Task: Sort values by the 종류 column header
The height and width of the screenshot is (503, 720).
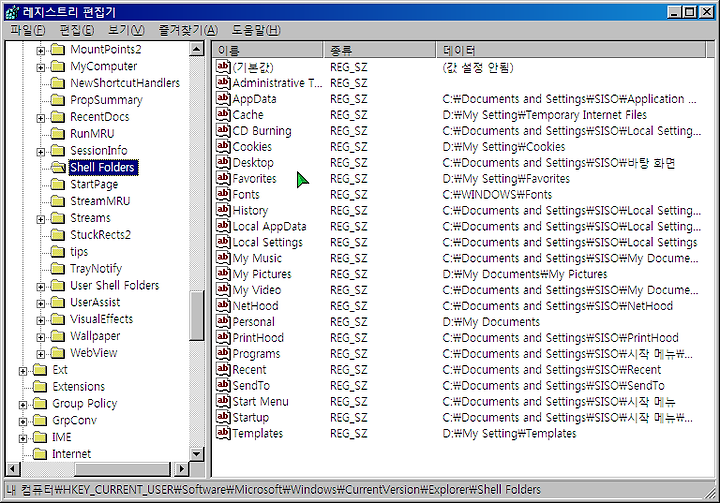Action: (380, 50)
